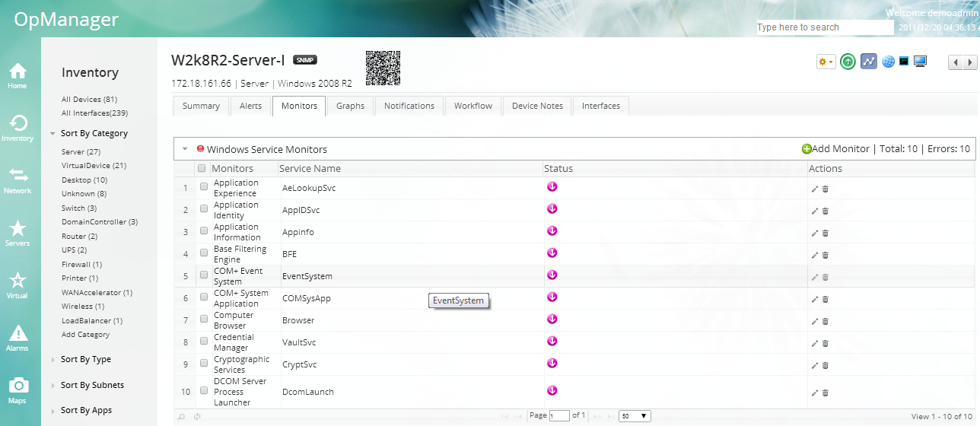Open the gear settings dropdown

(x=826, y=62)
